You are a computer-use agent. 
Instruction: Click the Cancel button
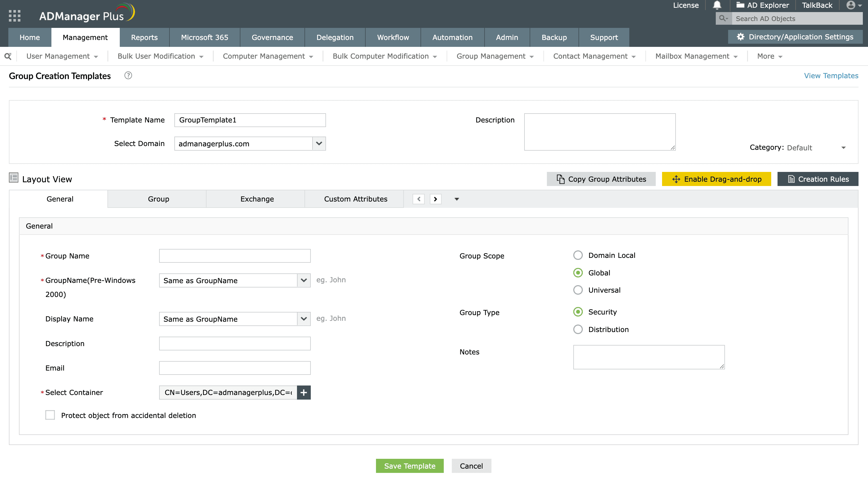coord(471,466)
